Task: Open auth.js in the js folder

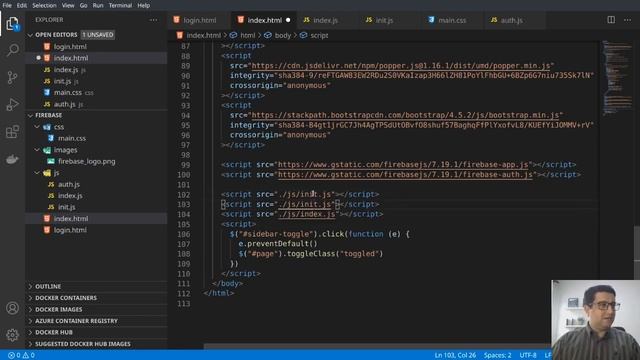Action: (x=96, y=184)
